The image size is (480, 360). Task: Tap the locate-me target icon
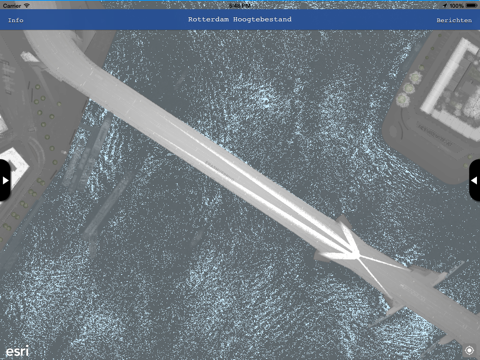point(469,350)
